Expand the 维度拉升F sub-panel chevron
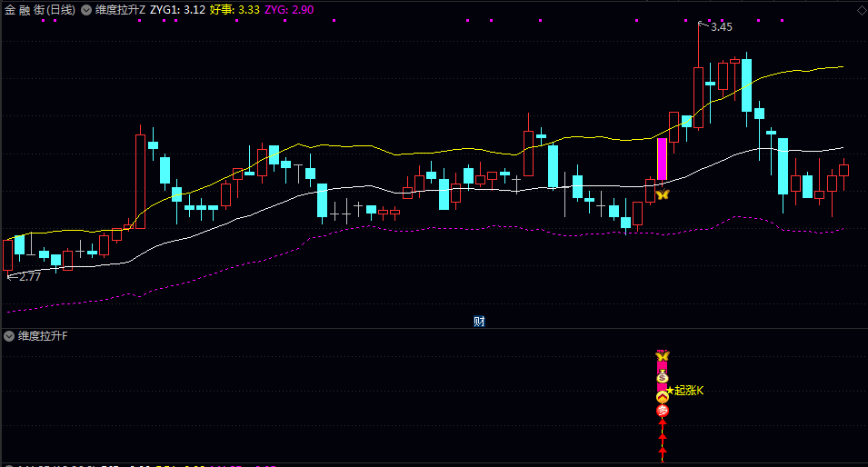 (x=9, y=336)
